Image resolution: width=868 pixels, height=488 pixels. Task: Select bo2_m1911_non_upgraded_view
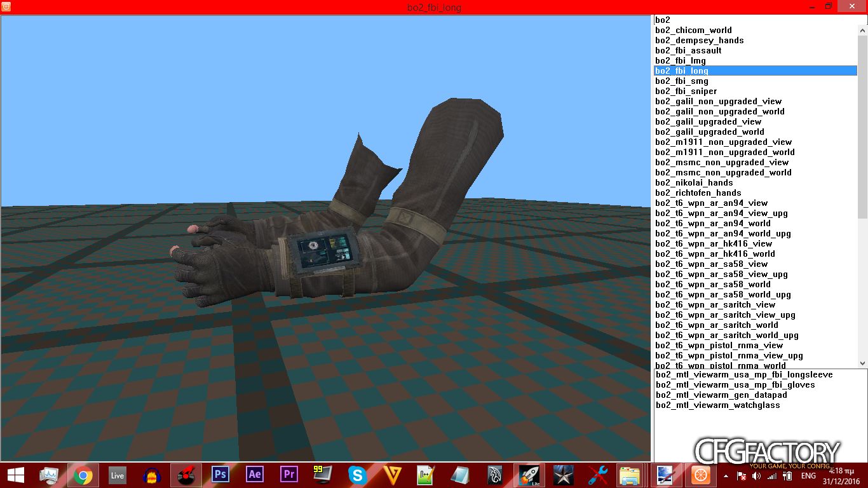(756, 142)
